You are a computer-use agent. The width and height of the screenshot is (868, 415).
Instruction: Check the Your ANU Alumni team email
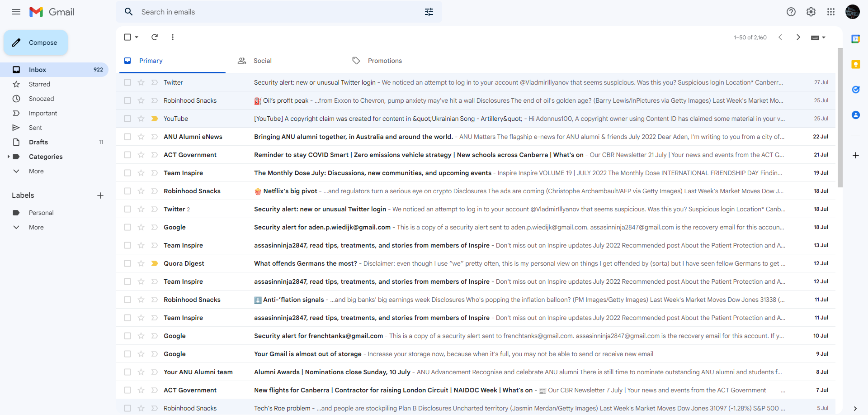tap(127, 372)
